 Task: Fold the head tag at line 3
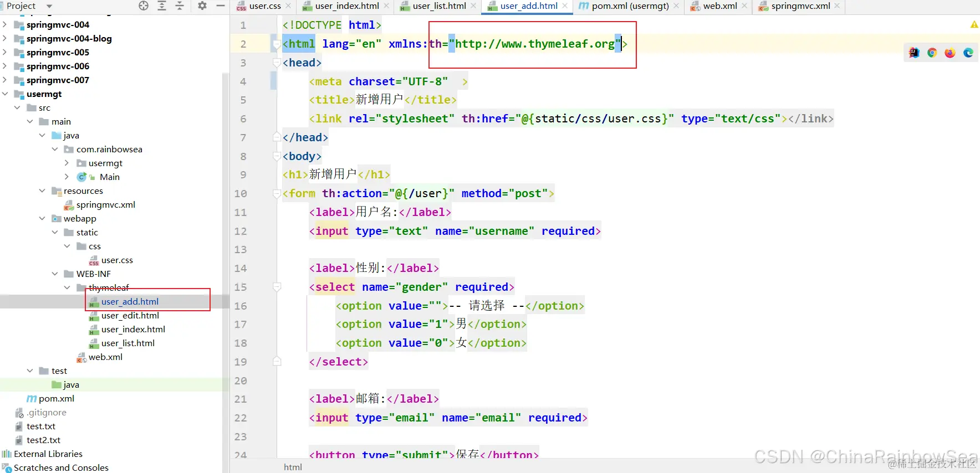coord(277,63)
